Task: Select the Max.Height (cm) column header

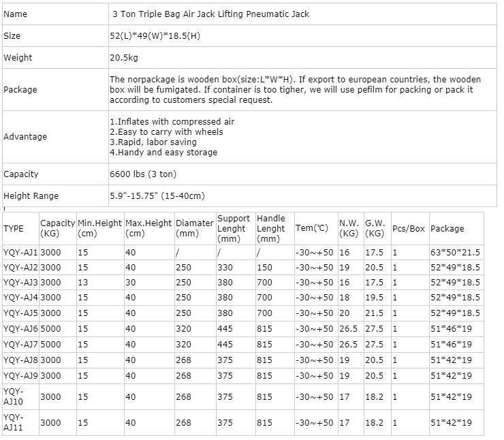Action: (148, 229)
